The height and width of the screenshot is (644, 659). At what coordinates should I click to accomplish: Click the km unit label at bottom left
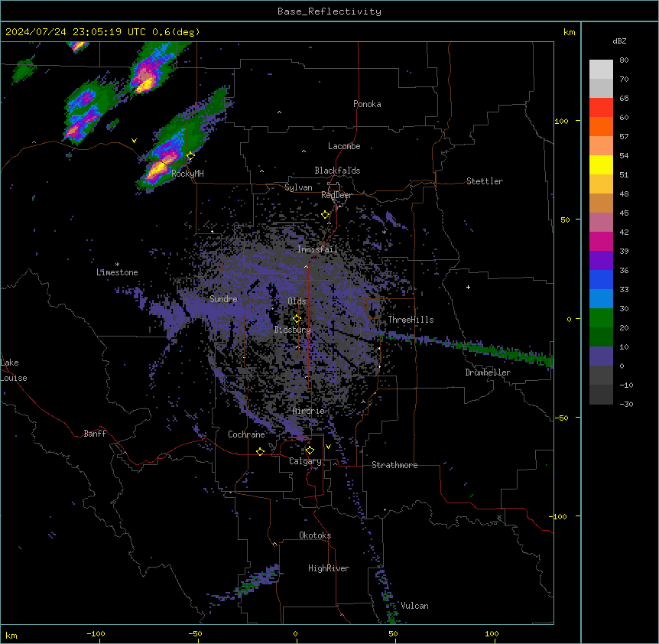click(x=11, y=636)
